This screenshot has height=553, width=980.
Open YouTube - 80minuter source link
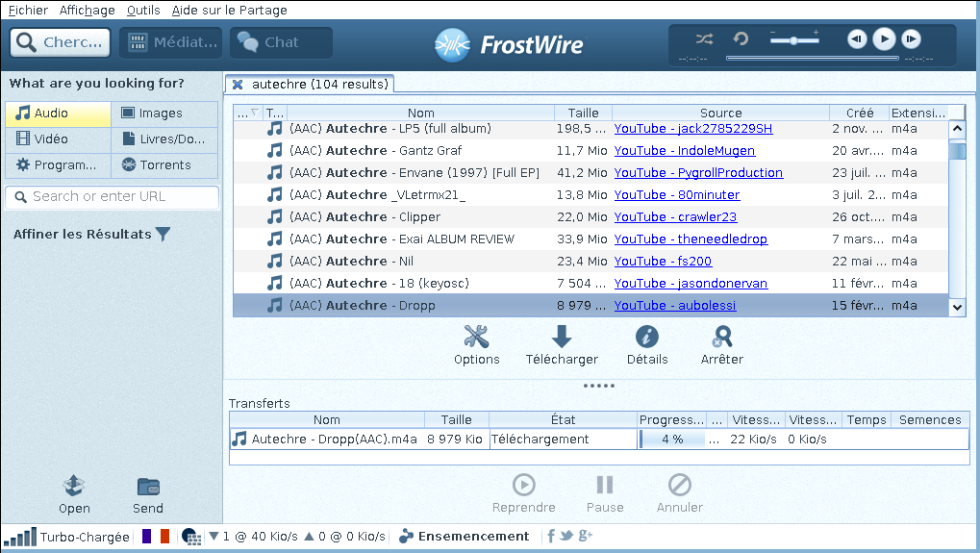point(677,195)
